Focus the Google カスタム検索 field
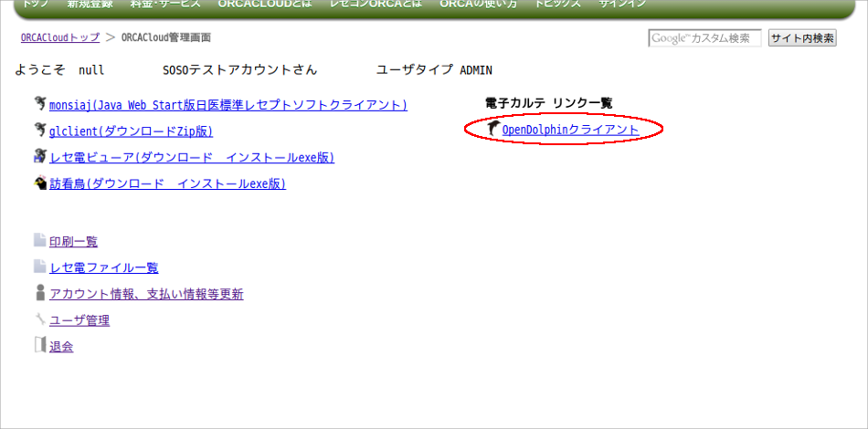This screenshot has height=429, width=868. coord(704,38)
